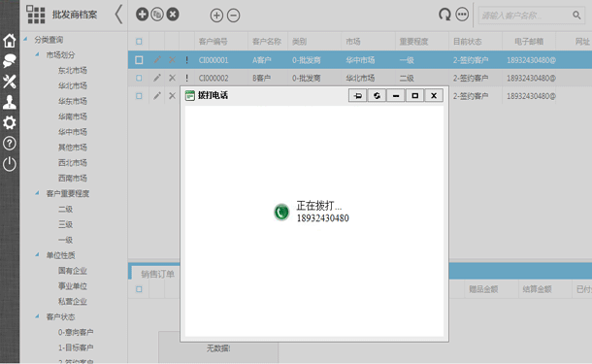Collapse the 分类查询 tree root
592x364 pixels.
[x=25, y=39]
